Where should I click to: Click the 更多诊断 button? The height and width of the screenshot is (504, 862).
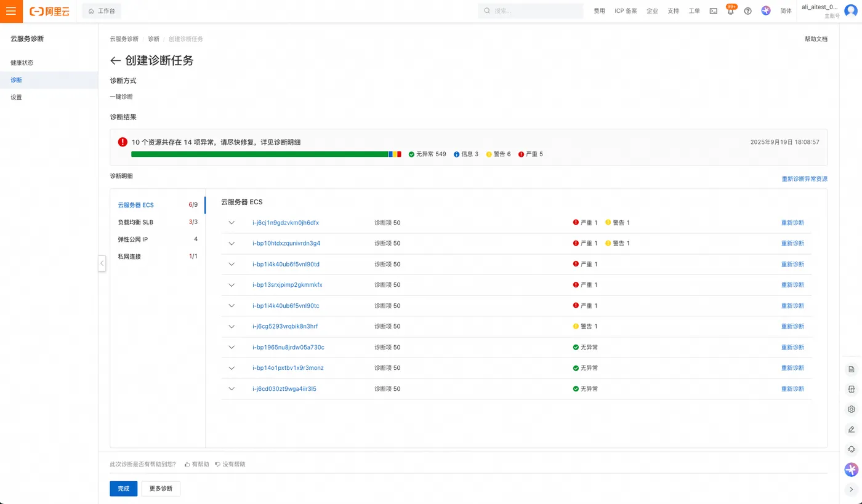(161, 489)
